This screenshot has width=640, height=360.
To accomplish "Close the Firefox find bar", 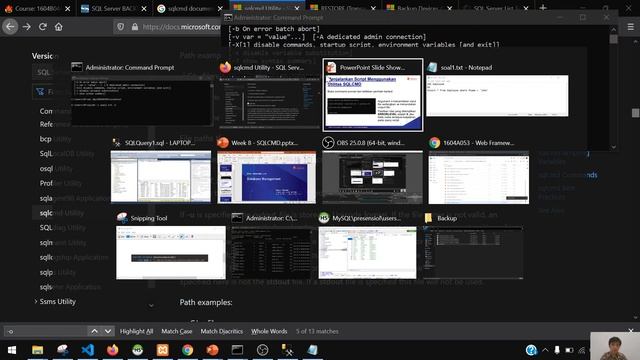I will 631,330.
